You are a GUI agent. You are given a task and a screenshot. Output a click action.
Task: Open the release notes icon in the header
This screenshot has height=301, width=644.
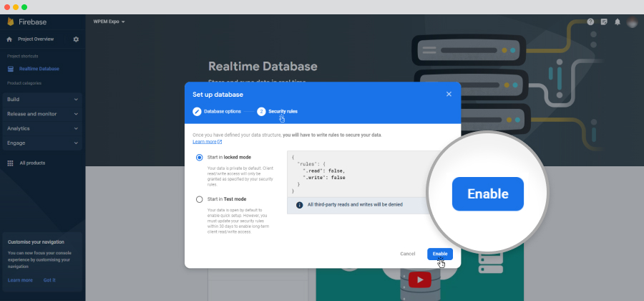(604, 21)
